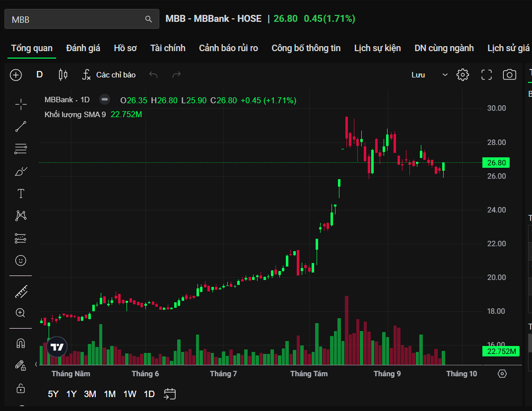532x411 pixels.
Task: Toggle lock all drawing tools
Action: pyautogui.click(x=21, y=388)
